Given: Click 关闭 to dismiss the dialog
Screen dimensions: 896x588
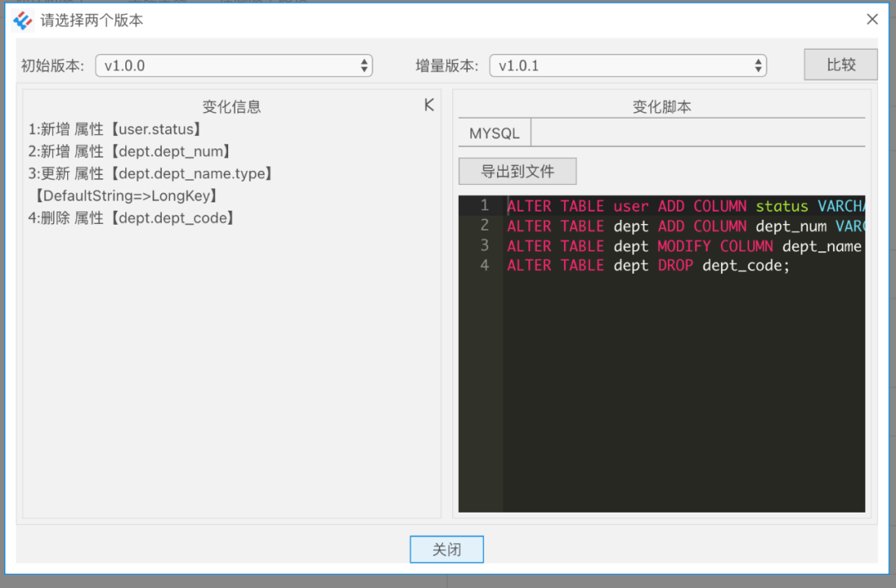Looking at the screenshot, I should [446, 549].
